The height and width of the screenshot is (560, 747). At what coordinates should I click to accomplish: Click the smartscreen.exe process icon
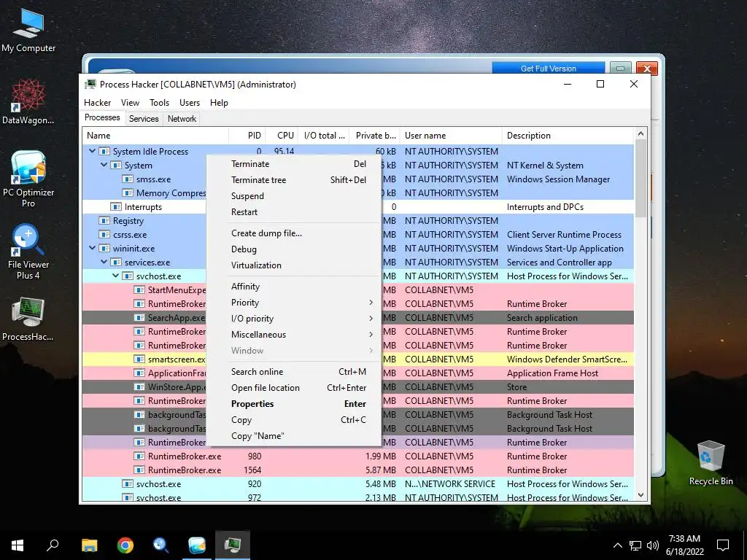[139, 359]
